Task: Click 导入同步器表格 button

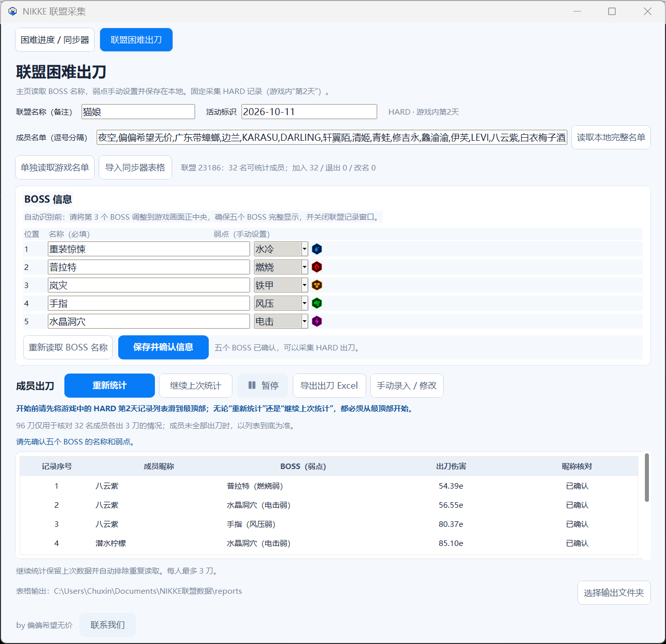Action: click(x=135, y=167)
